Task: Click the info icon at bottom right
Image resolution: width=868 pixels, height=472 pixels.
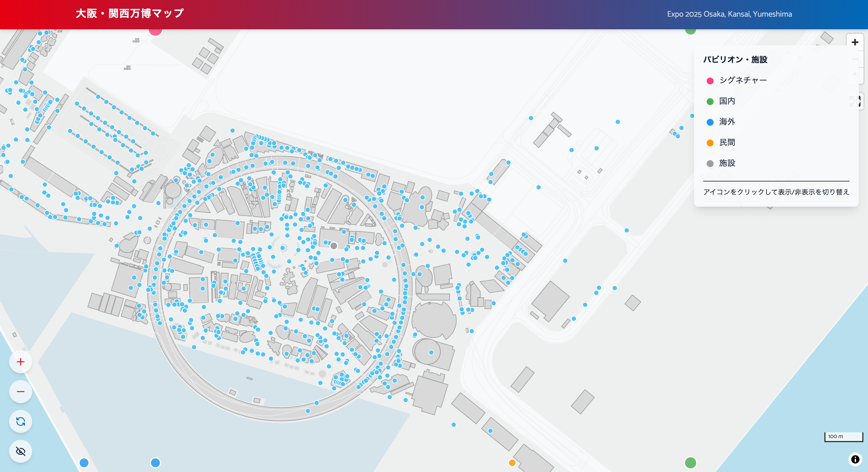Action: [x=855, y=459]
